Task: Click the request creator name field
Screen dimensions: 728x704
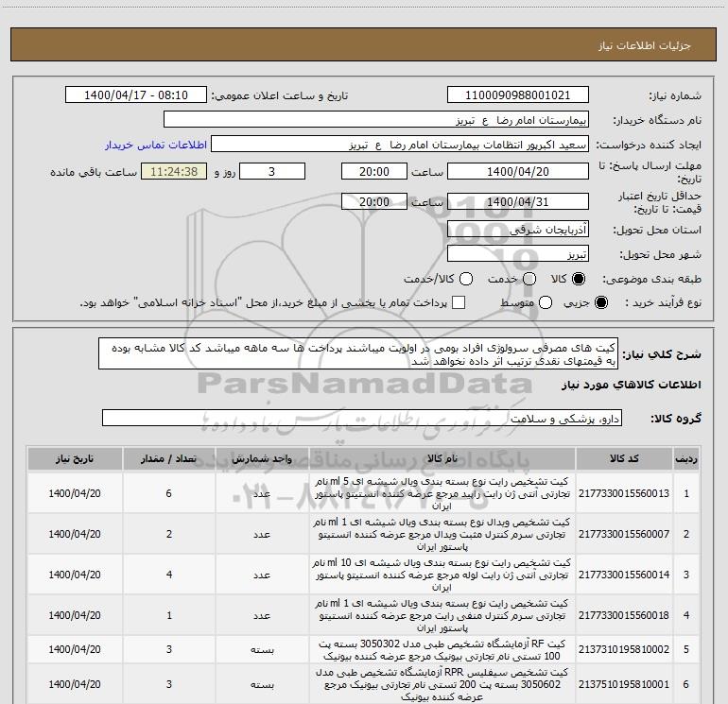Action: (400, 145)
